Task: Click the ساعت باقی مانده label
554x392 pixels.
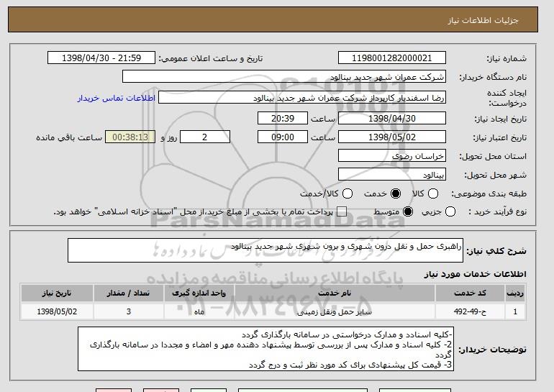Action: [69, 137]
